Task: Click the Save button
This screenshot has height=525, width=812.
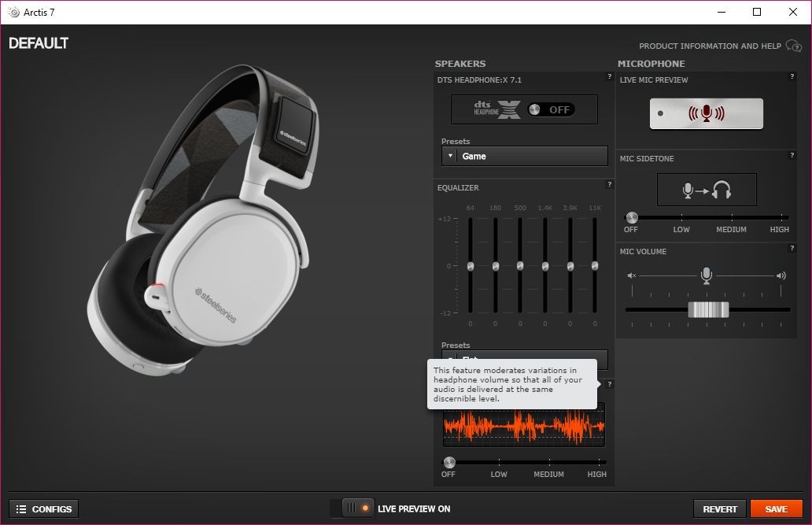Action: coord(777,509)
